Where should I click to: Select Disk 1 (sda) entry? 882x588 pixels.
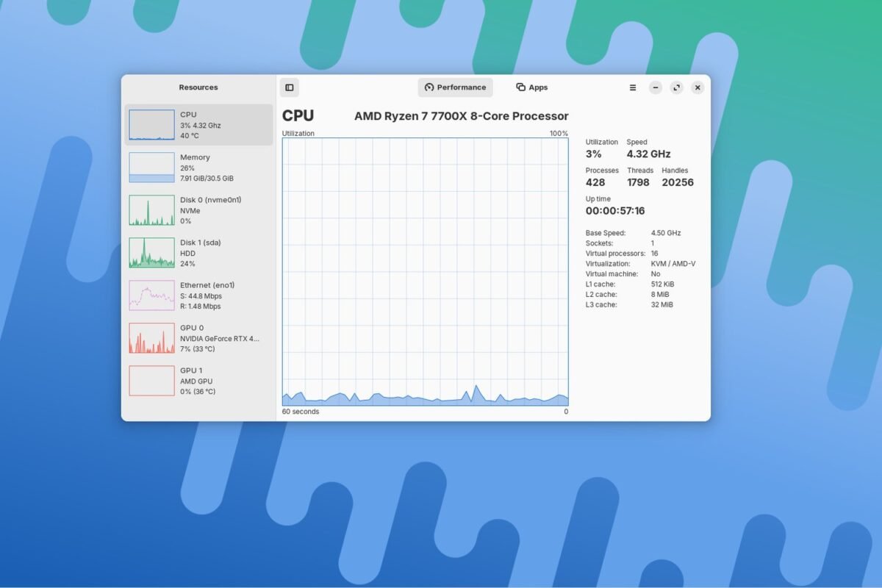point(198,253)
